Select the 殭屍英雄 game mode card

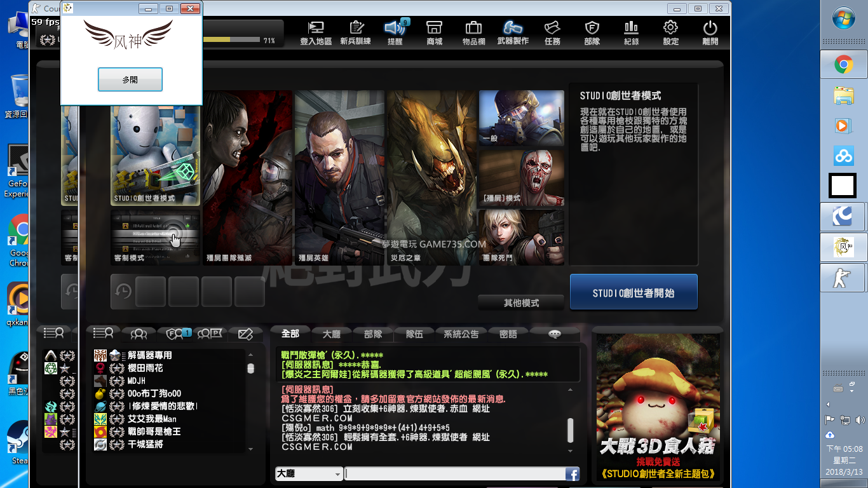click(x=339, y=178)
